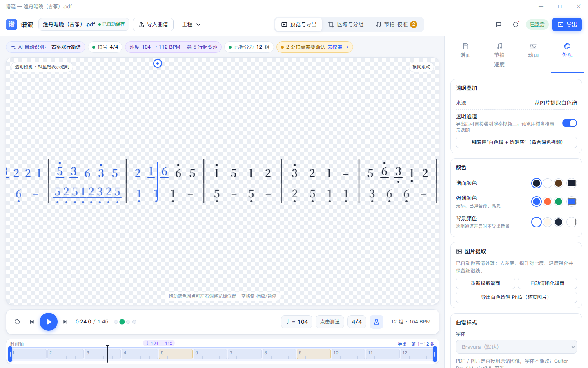
Task: Select dark navy 背景颜色 swatch
Action: (x=559, y=222)
